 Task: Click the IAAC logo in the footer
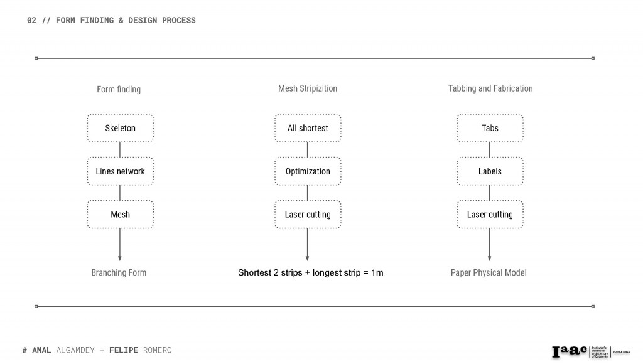(570, 351)
